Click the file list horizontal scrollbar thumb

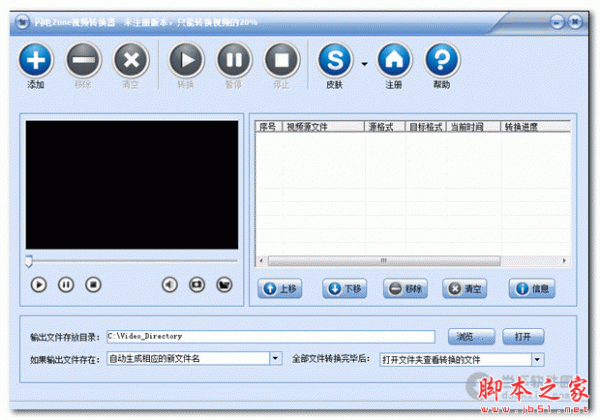(x=384, y=261)
